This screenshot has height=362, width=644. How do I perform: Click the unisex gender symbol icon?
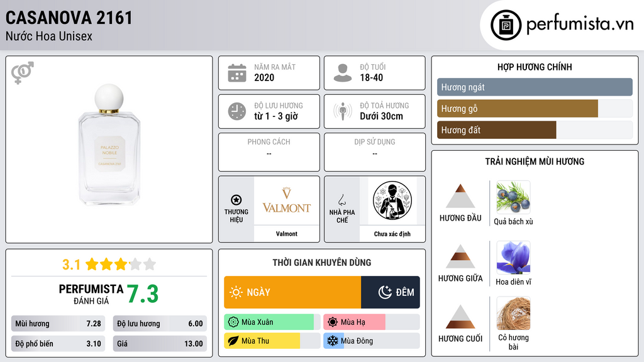pyautogui.click(x=23, y=73)
